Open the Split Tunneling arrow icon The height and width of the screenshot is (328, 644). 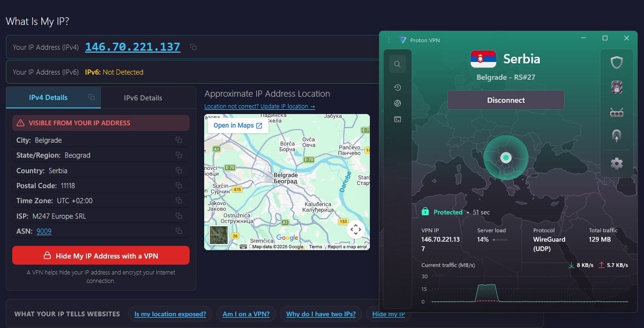pyautogui.click(x=616, y=137)
